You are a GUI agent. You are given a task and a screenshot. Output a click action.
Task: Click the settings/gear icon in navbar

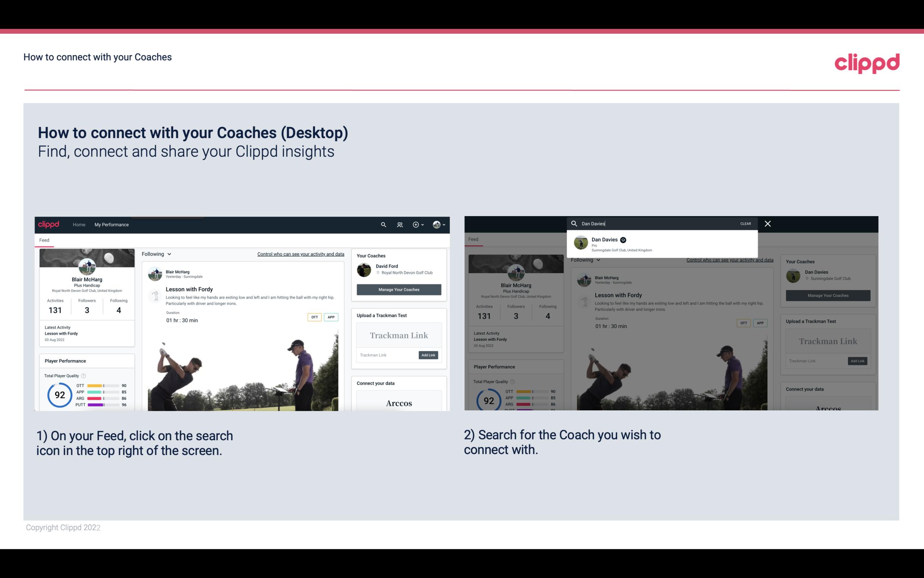416,224
